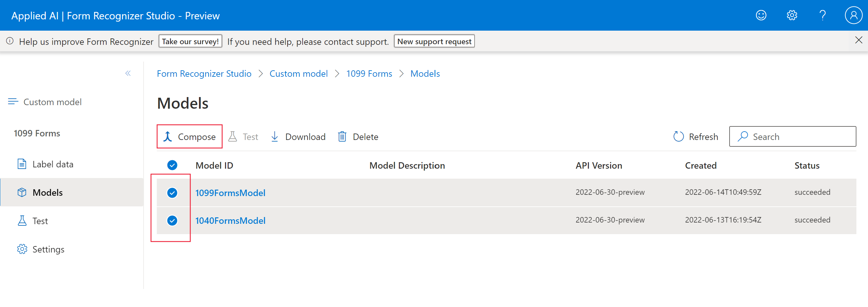Open Settings in the sidebar

pos(72,249)
